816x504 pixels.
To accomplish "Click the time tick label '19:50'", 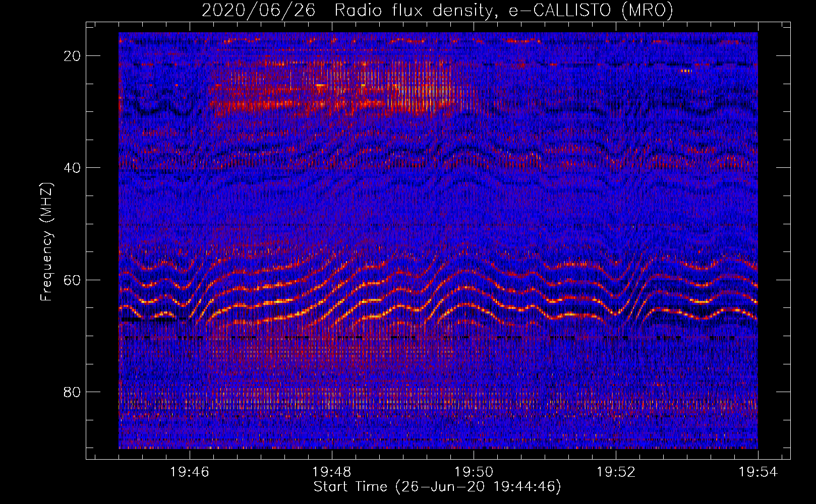I will coord(474,472).
